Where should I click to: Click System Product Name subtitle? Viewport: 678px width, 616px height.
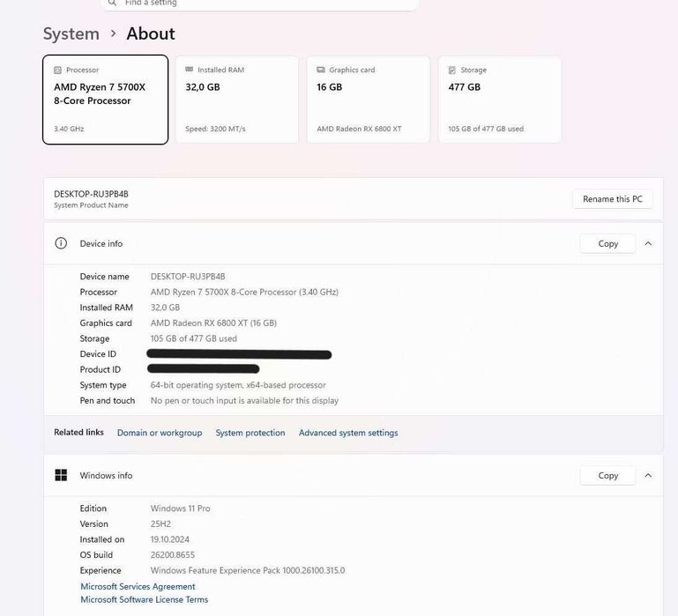click(x=91, y=205)
